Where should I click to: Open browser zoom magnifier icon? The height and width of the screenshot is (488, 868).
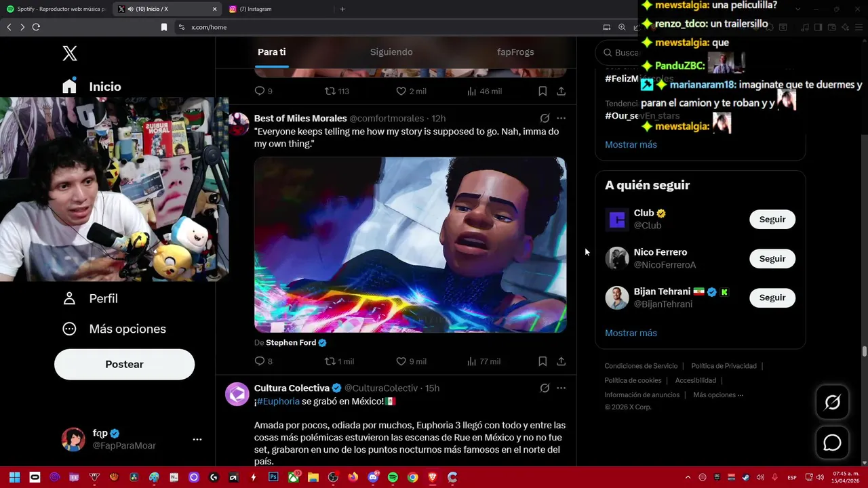622,27
